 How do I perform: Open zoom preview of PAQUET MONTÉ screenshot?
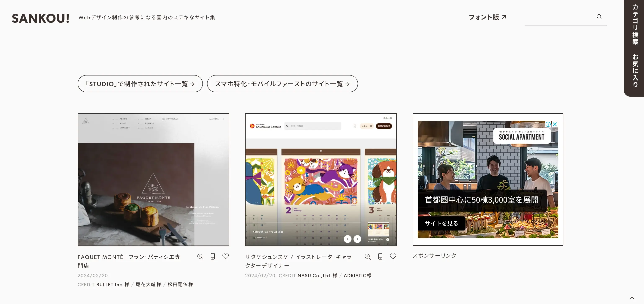click(x=200, y=256)
